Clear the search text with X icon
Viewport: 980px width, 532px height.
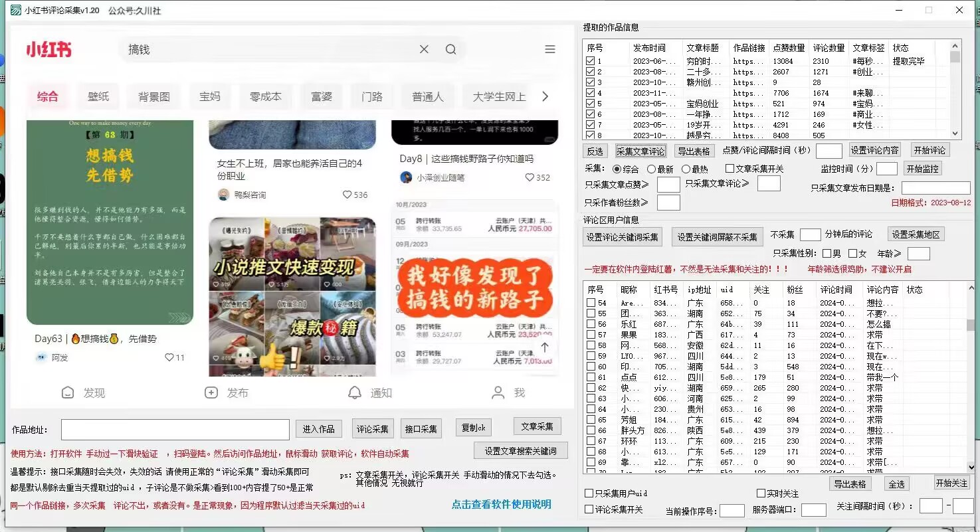(424, 49)
